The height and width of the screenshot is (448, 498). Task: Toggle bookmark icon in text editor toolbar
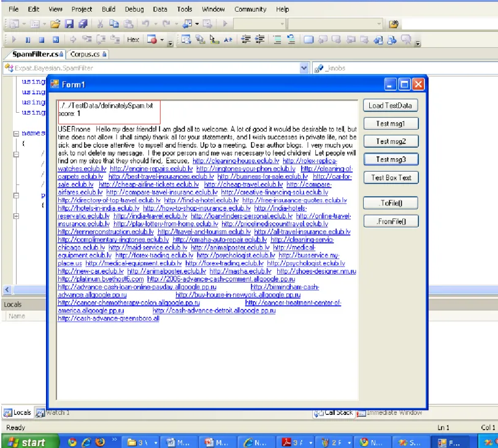coord(308,40)
